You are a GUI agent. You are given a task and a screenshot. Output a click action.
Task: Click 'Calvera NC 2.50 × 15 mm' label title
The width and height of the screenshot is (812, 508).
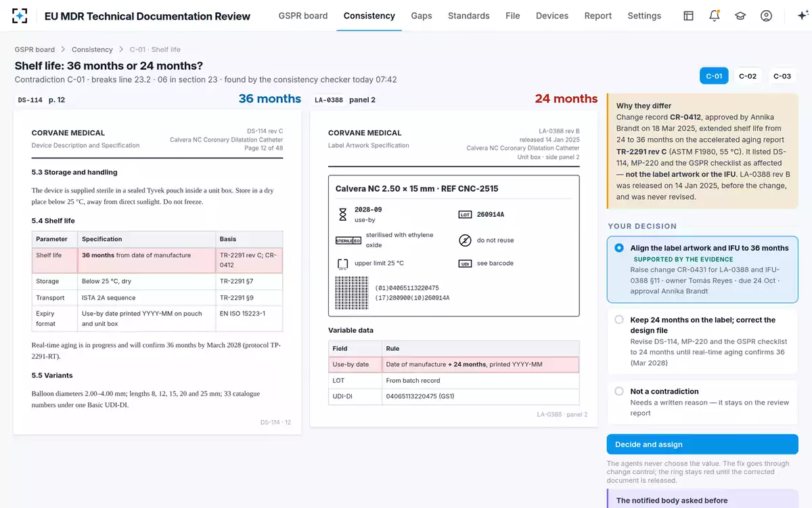417,188
